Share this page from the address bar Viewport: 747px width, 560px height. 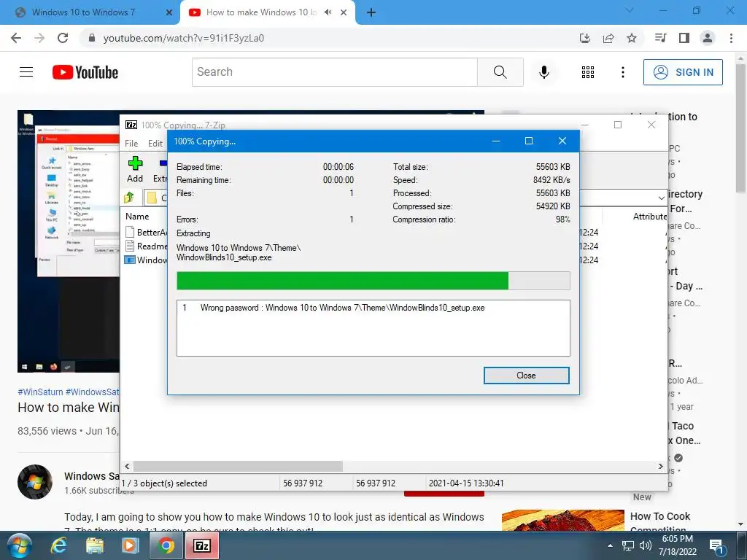[x=608, y=38]
